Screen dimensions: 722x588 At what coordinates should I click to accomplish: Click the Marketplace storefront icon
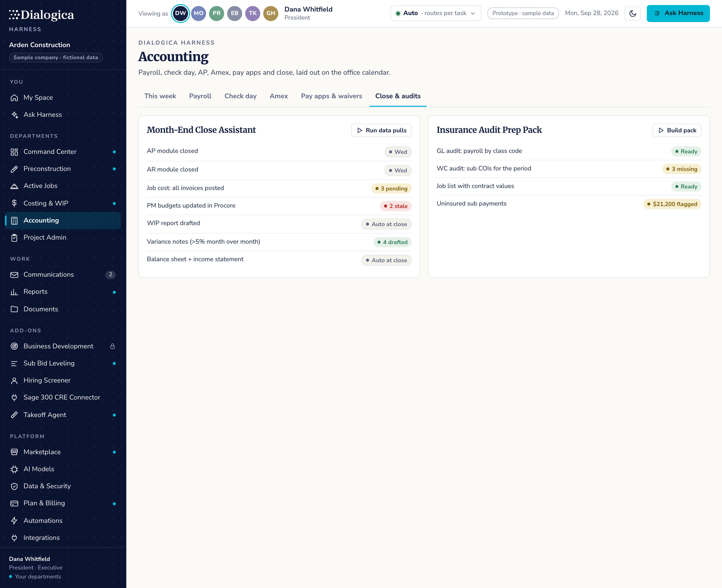pos(14,452)
